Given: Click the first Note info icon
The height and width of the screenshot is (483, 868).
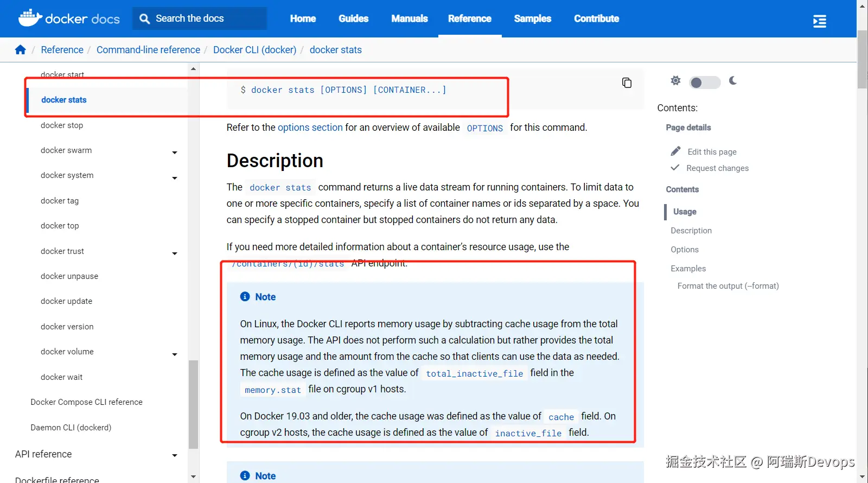Looking at the screenshot, I should 245,296.
